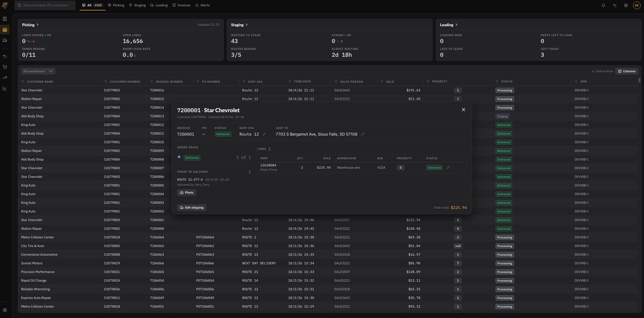Open the delivery truck icon in the sidebar

[x=5, y=40]
